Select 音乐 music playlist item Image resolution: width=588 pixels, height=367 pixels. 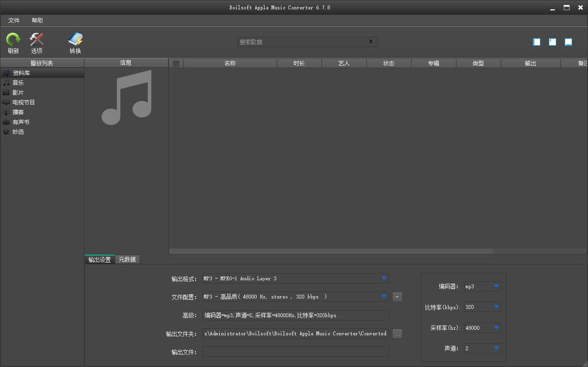pos(42,83)
